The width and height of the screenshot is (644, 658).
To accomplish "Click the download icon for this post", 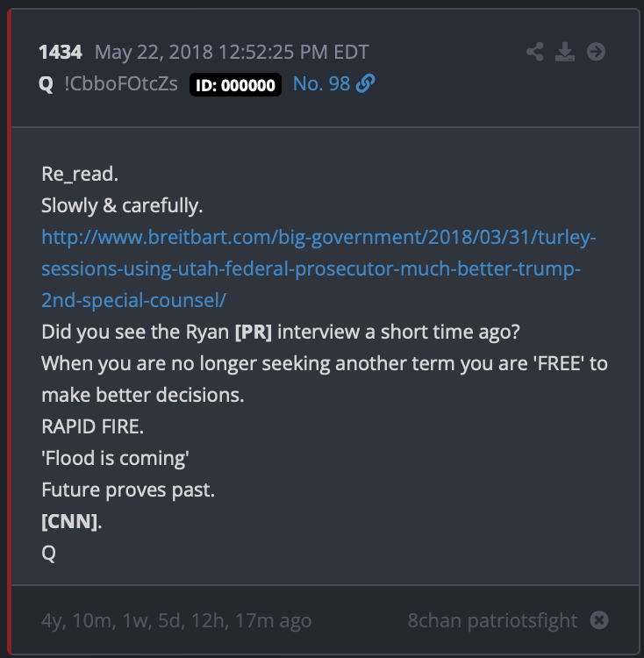I will 566,52.
